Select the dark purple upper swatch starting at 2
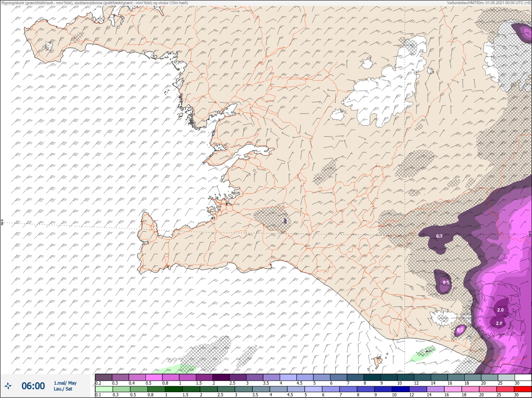The image size is (532, 398). pyautogui.click(x=222, y=377)
